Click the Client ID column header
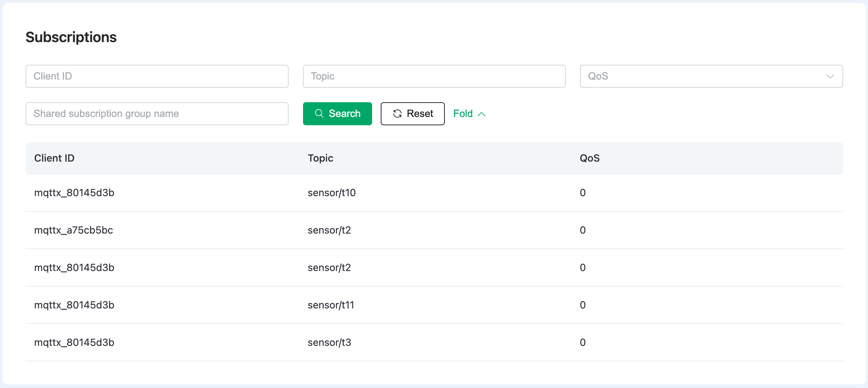 click(x=54, y=158)
